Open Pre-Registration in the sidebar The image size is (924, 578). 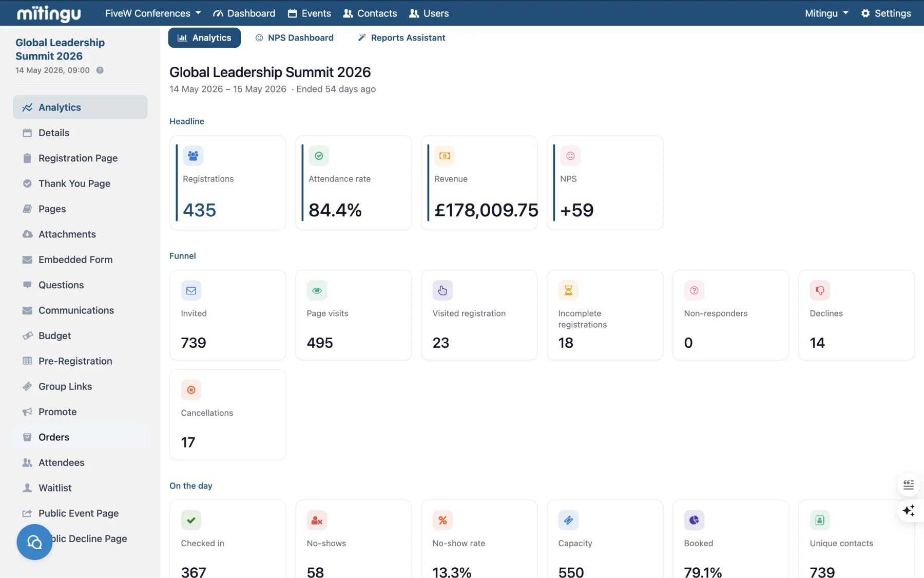(80, 361)
